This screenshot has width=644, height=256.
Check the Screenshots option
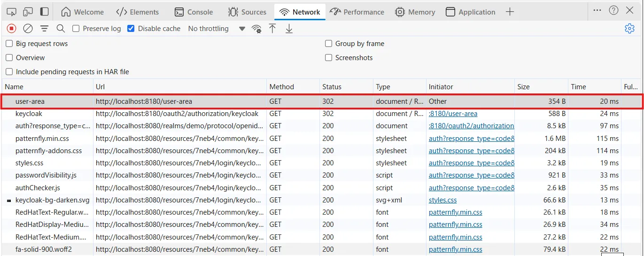[329, 58]
